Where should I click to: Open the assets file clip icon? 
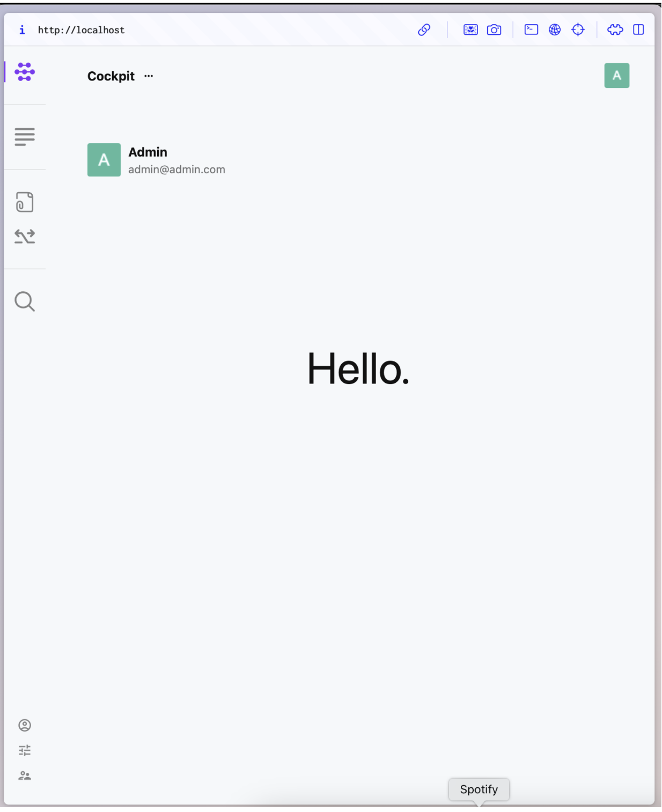[25, 202]
